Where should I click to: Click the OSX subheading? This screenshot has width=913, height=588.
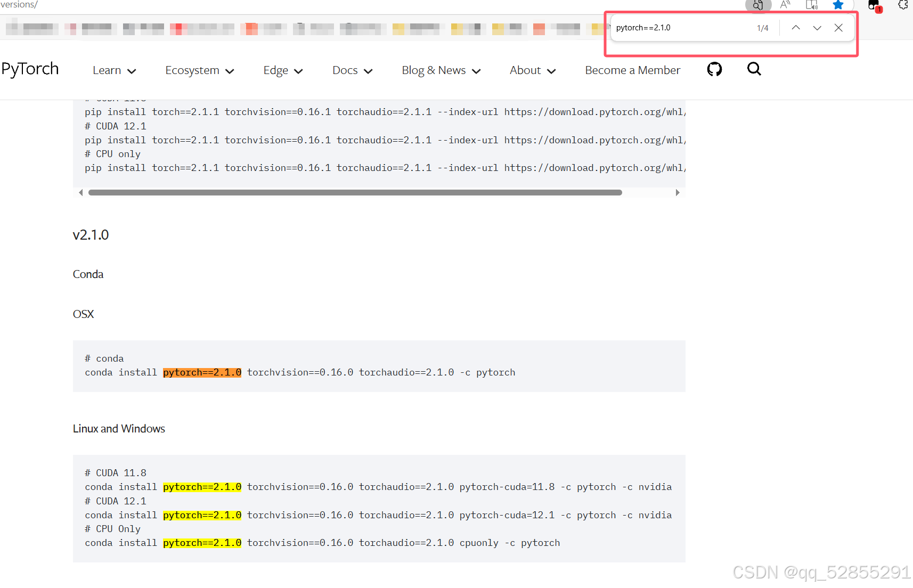point(83,314)
